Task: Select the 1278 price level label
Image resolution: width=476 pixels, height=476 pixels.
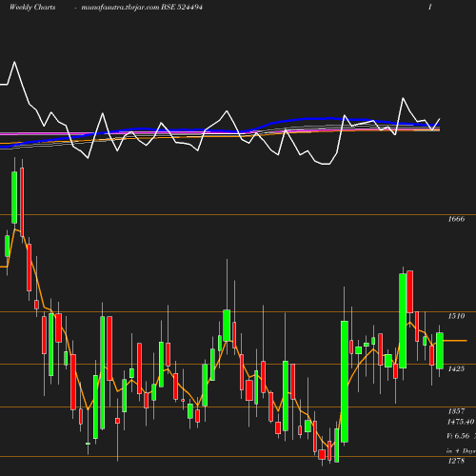Action: 456,461
